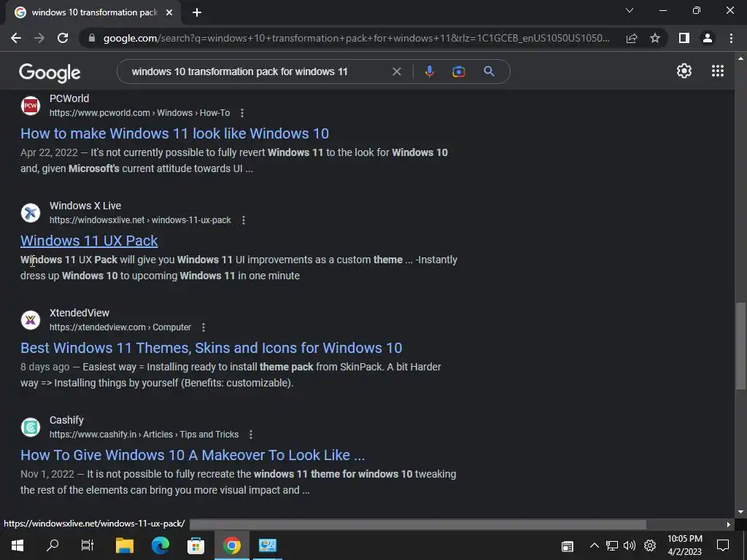
Task: Open File Explorer from taskbar
Action: [125, 545]
